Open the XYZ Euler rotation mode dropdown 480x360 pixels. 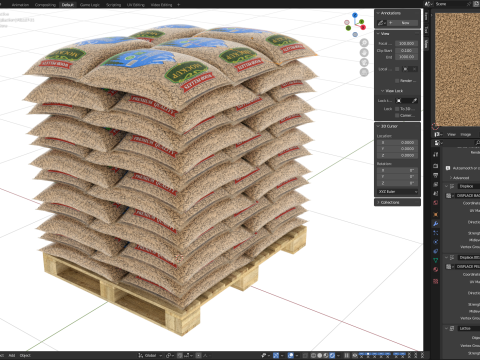pyautogui.click(x=397, y=192)
